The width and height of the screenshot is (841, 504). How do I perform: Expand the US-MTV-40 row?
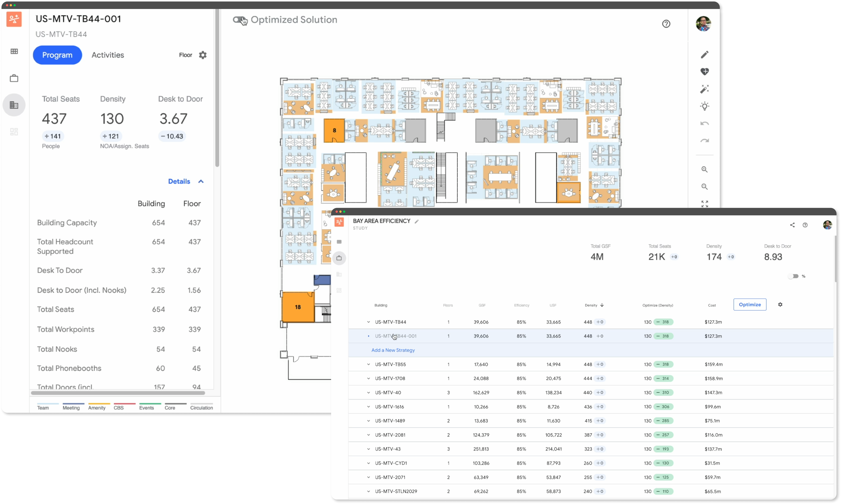(368, 393)
